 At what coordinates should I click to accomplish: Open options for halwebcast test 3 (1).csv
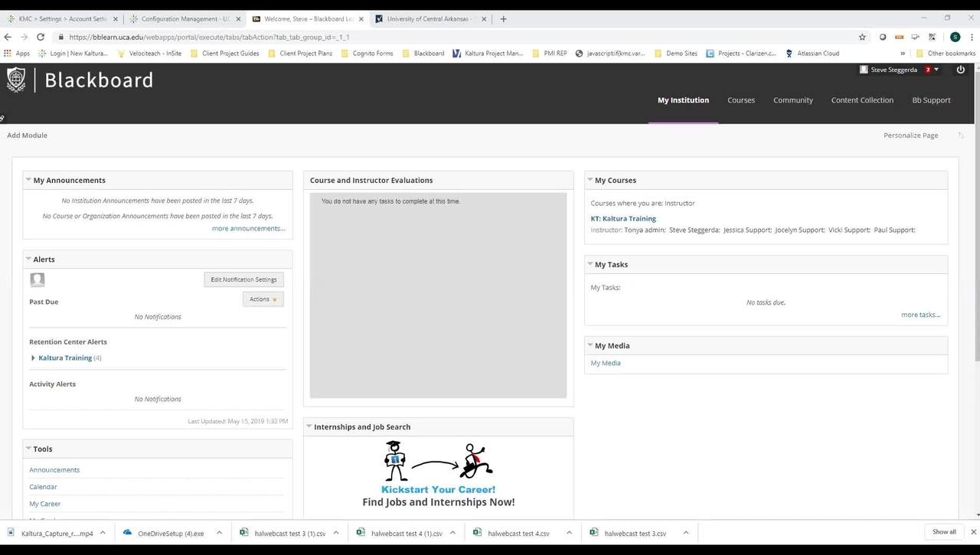click(x=335, y=533)
